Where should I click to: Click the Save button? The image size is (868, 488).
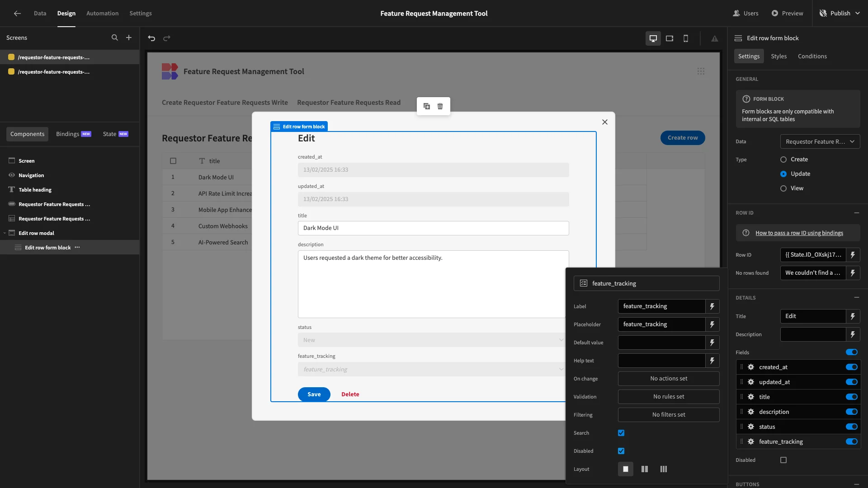(314, 394)
